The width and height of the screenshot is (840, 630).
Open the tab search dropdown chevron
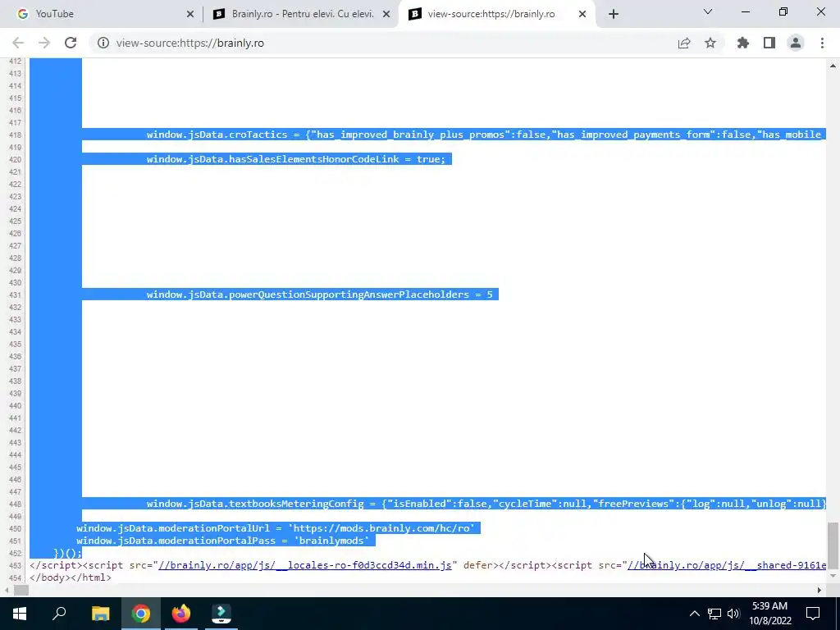tap(708, 11)
